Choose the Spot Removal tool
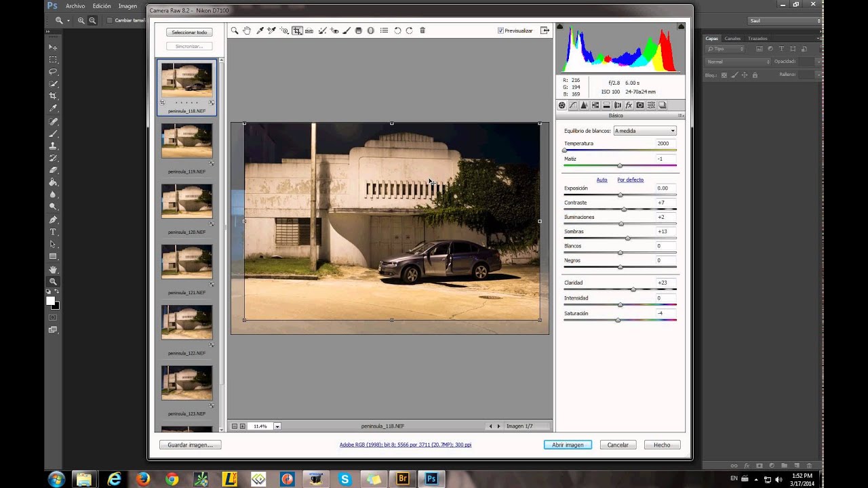 322,30
